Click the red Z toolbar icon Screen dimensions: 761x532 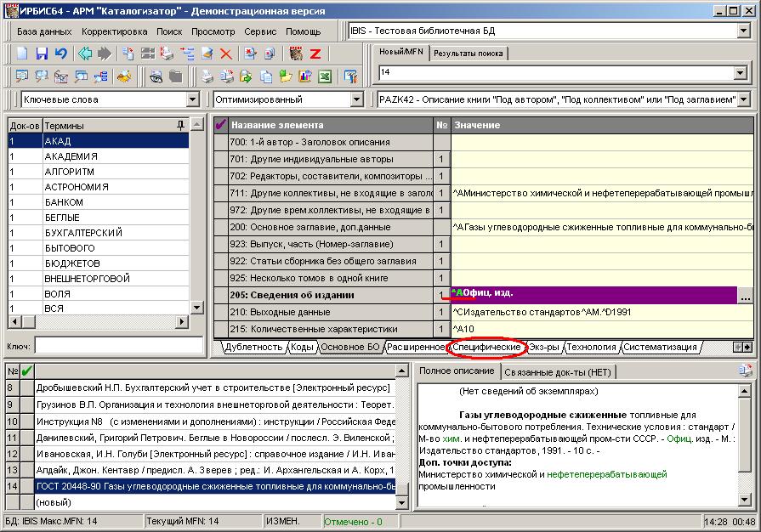click(315, 54)
